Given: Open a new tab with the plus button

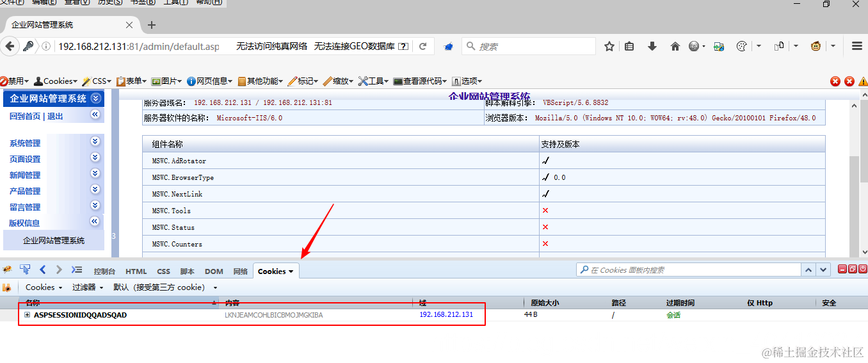Looking at the screenshot, I should pyautogui.click(x=152, y=25).
